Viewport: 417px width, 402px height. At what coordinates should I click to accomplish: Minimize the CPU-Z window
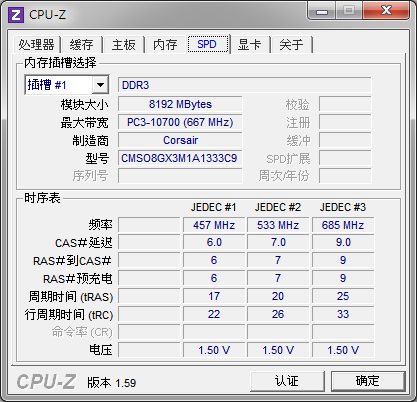[322, 11]
